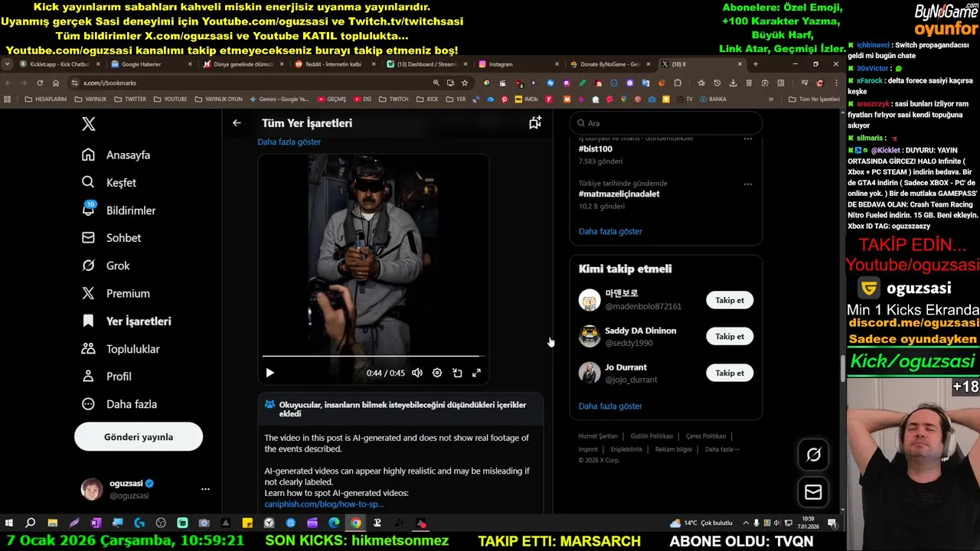
Task: Focus the Ara search field
Action: coord(666,122)
